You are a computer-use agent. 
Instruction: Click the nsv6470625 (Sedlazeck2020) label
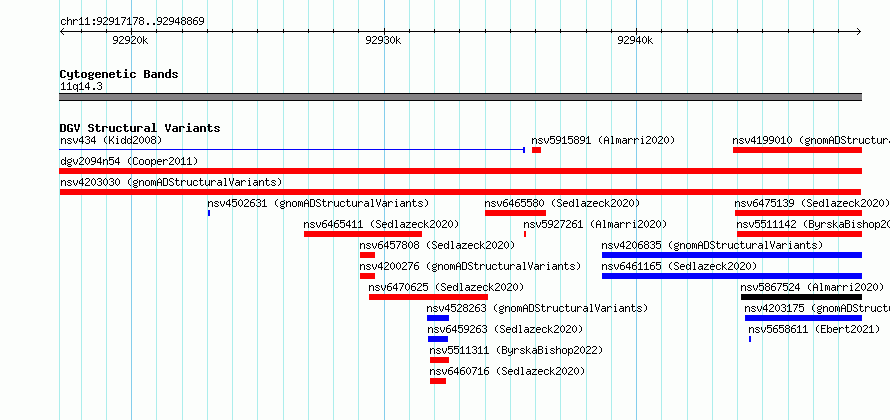[x=446, y=287]
